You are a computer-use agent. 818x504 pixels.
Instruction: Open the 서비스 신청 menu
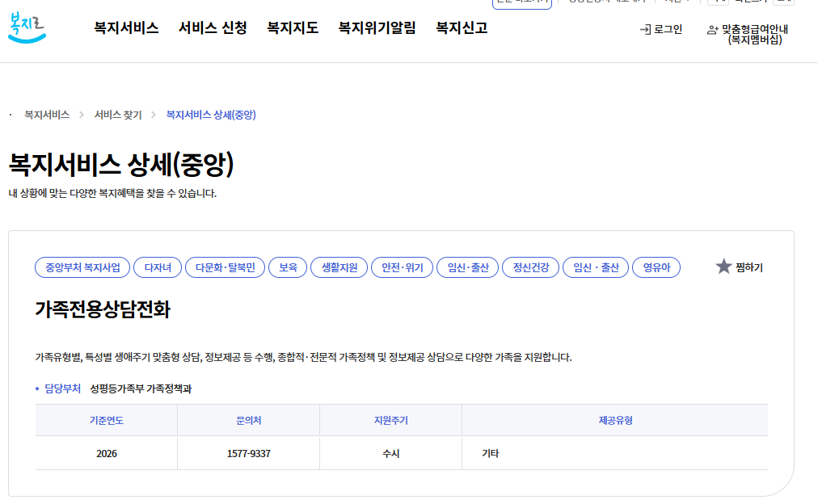[x=213, y=28]
